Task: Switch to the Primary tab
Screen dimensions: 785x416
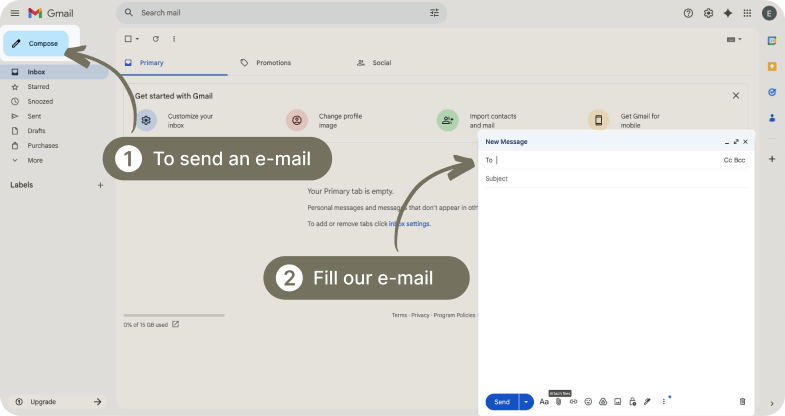Action: pyautogui.click(x=174, y=63)
